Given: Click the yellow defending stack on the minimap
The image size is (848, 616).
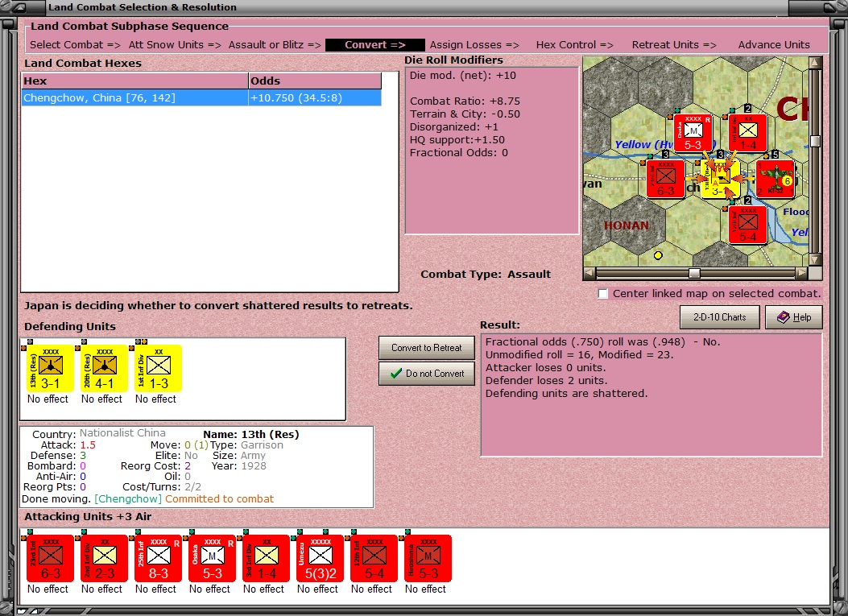Looking at the screenshot, I should (x=721, y=179).
